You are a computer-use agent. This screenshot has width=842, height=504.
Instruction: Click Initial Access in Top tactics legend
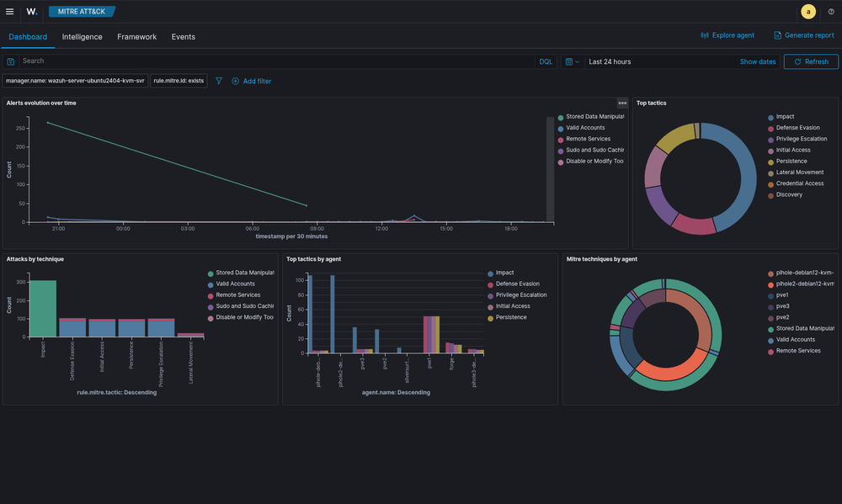click(790, 151)
